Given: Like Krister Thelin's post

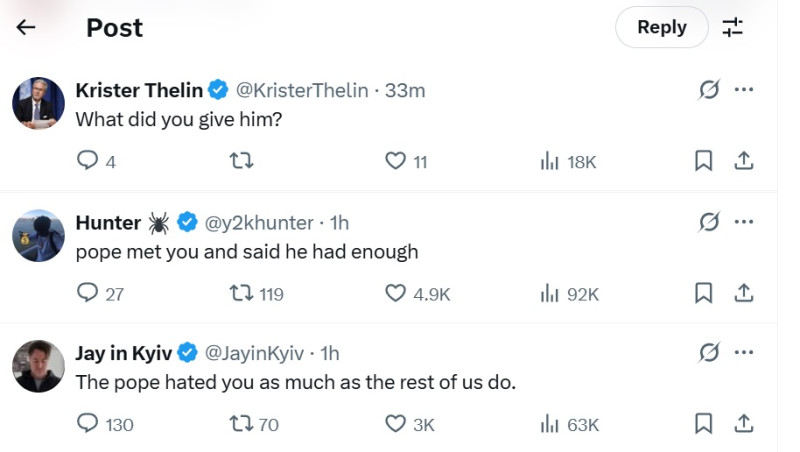Looking at the screenshot, I should pyautogui.click(x=396, y=161).
